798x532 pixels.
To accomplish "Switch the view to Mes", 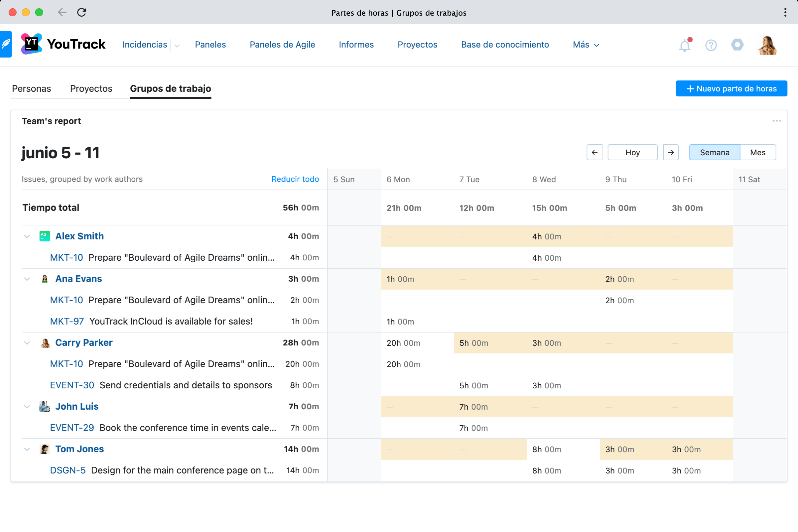I will click(757, 152).
